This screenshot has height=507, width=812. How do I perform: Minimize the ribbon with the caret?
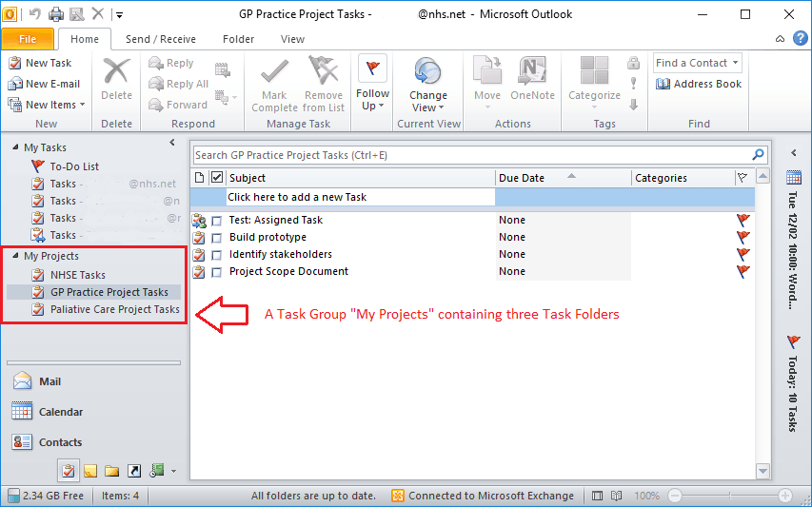(780, 39)
